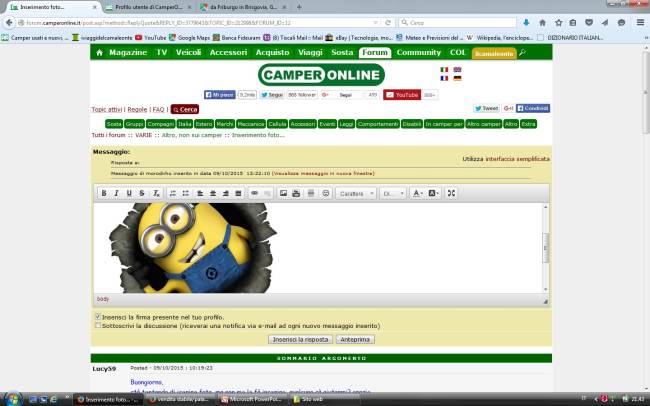
Task: Apply underline formatting in the editor toolbar
Action: (x=128, y=193)
